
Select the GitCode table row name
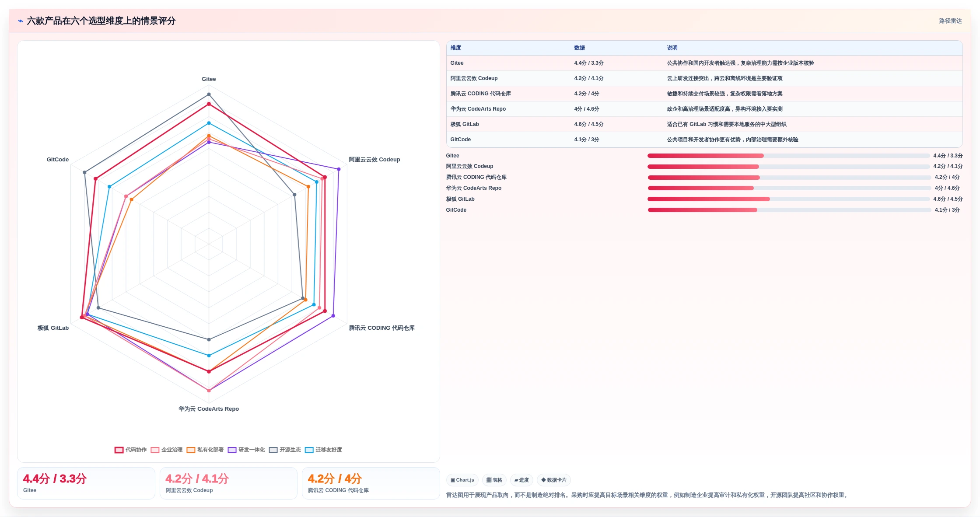coord(460,140)
